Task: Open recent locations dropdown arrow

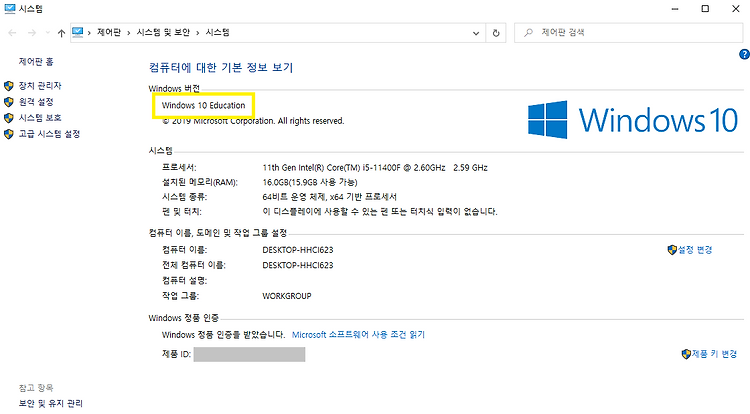Action: coord(47,33)
